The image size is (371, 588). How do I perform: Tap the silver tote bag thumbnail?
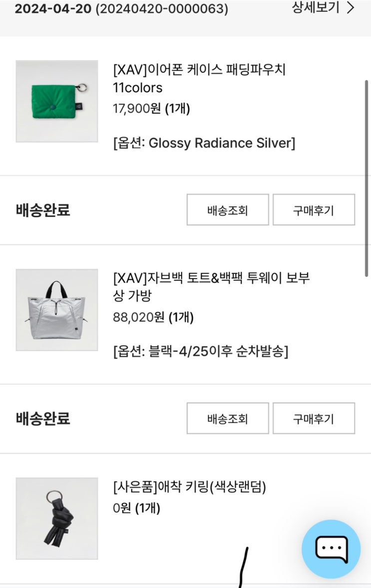(x=57, y=310)
